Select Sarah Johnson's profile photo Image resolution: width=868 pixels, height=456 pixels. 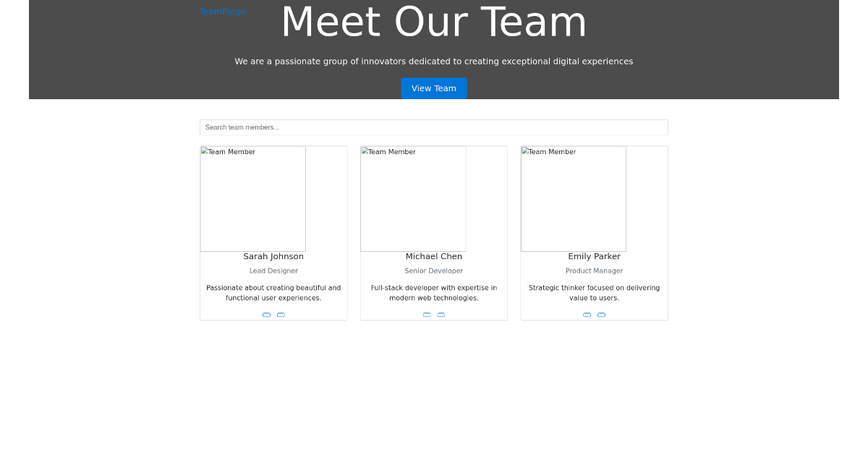(253, 199)
